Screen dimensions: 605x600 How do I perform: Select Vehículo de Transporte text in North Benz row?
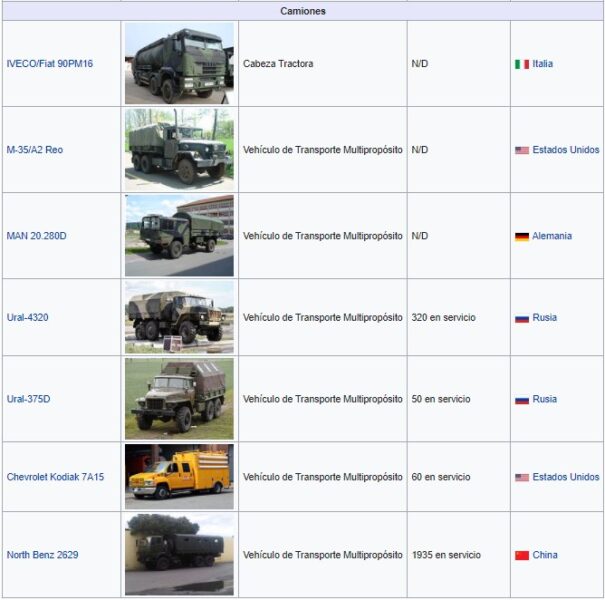tap(323, 555)
